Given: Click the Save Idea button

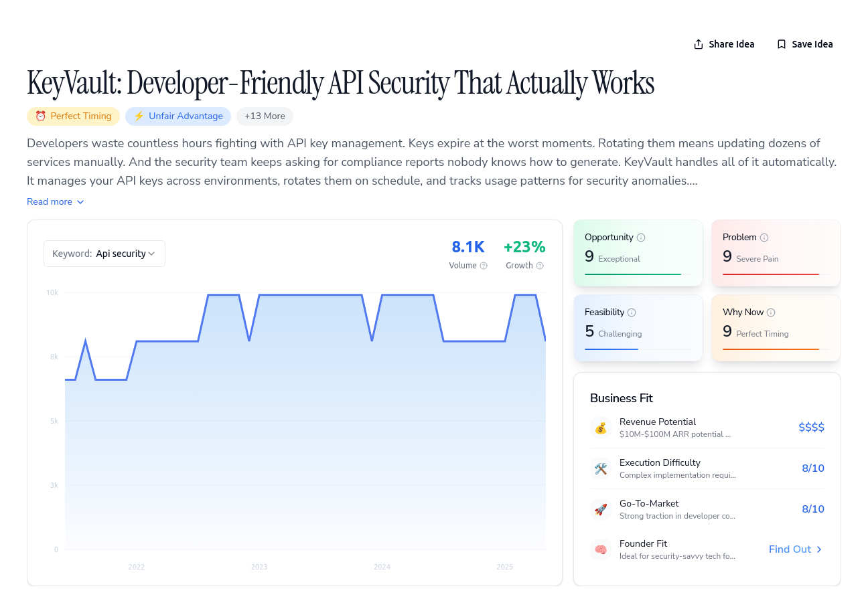Looking at the screenshot, I should coord(804,44).
